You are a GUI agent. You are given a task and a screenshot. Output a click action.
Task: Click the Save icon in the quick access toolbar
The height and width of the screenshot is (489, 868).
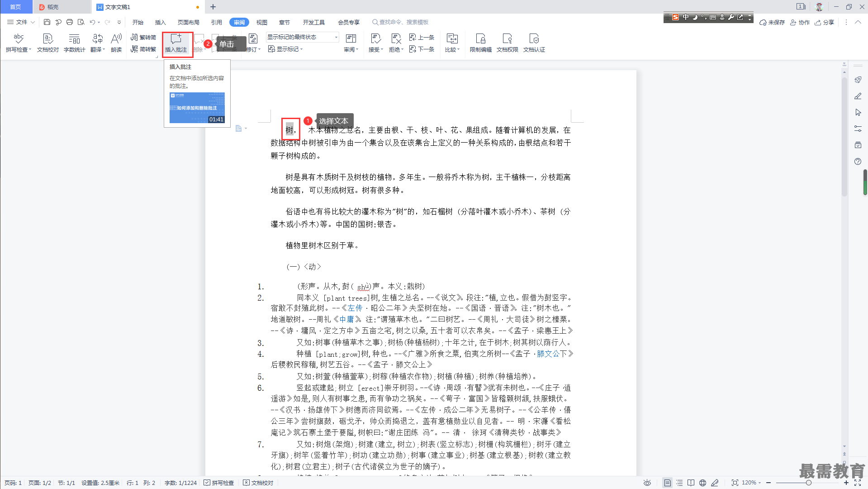pos(47,22)
